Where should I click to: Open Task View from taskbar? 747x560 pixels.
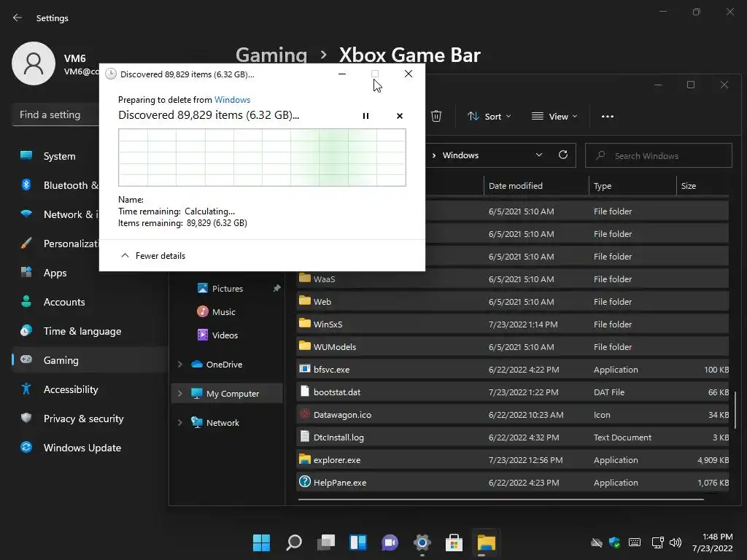(x=326, y=542)
